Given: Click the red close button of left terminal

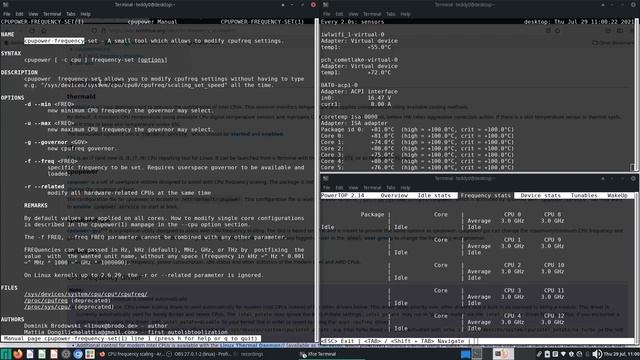Looking at the screenshot, I should click(313, 5).
